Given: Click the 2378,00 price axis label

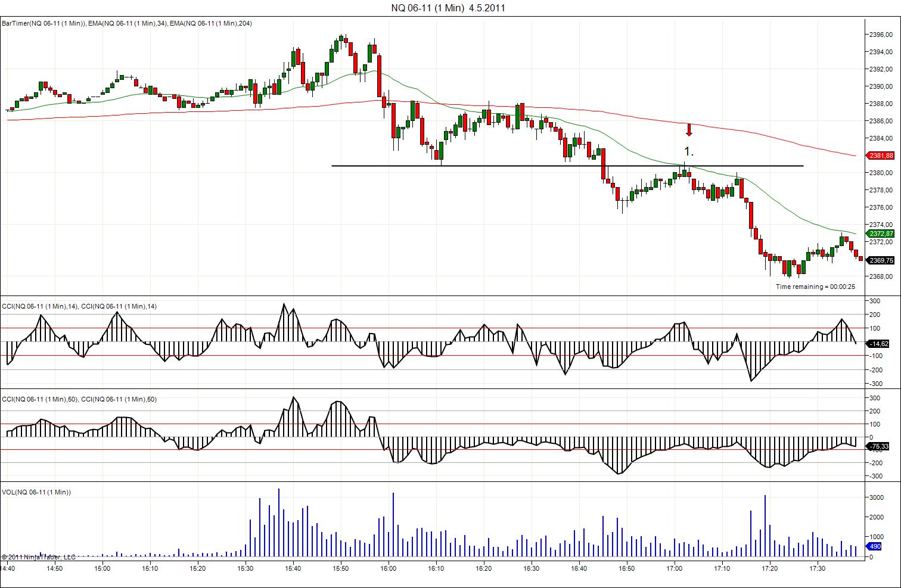Looking at the screenshot, I should tap(881, 190).
